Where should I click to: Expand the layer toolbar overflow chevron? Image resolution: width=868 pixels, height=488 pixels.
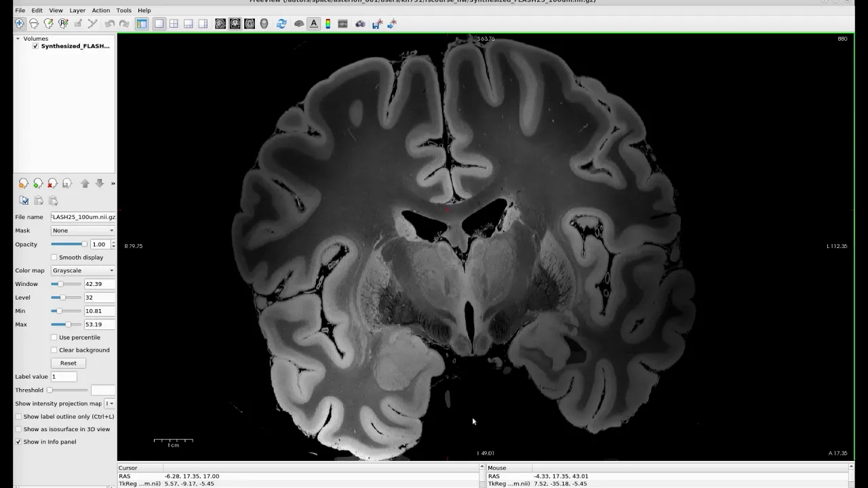pos(113,184)
